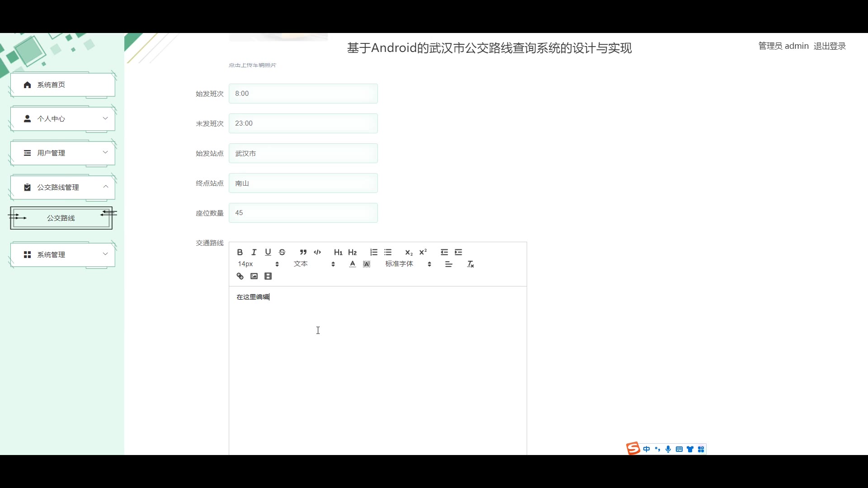Insert a video into editor

(x=268, y=276)
